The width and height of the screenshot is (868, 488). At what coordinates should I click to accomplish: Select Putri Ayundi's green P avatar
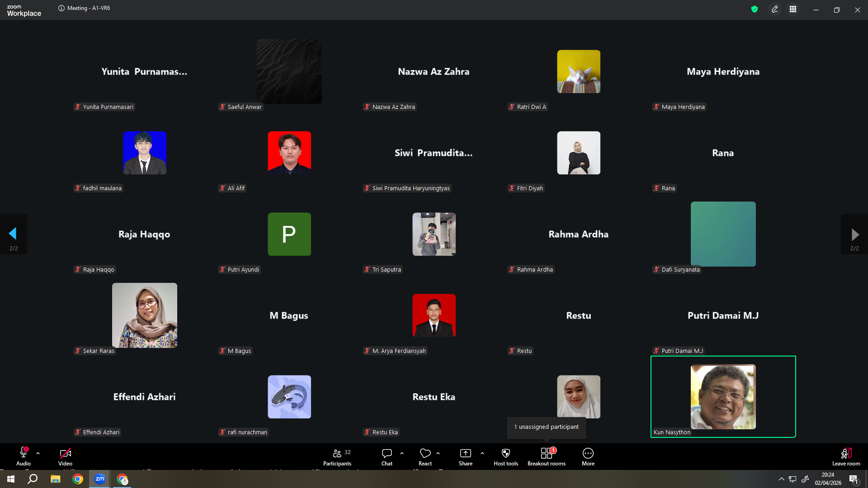click(289, 234)
